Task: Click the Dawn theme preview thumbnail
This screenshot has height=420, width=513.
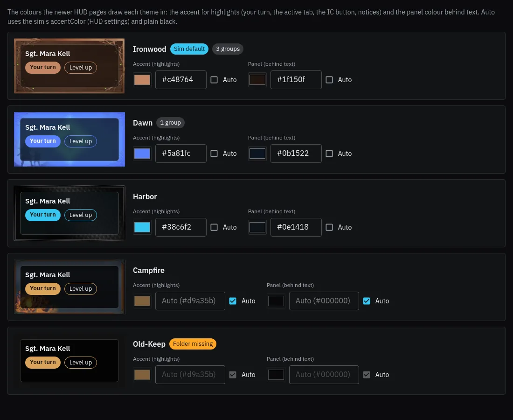Action: pos(69,140)
